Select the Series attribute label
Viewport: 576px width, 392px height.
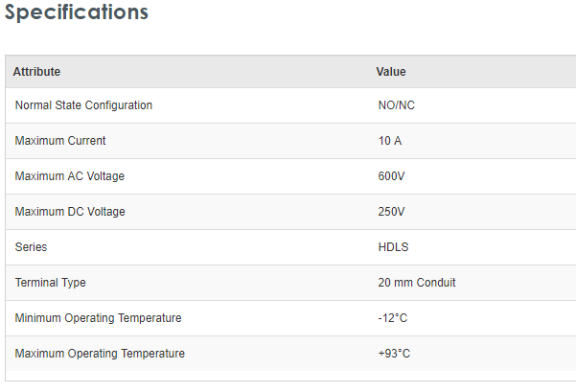coord(31,247)
